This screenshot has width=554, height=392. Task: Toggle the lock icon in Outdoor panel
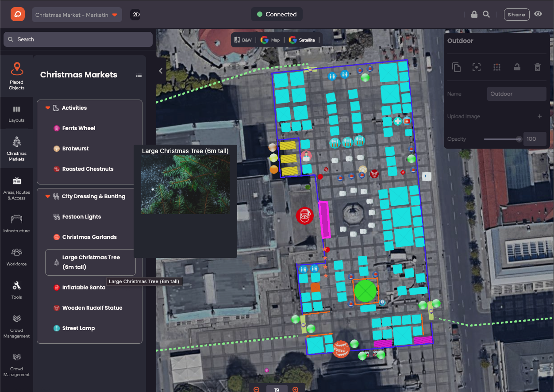pyautogui.click(x=517, y=67)
